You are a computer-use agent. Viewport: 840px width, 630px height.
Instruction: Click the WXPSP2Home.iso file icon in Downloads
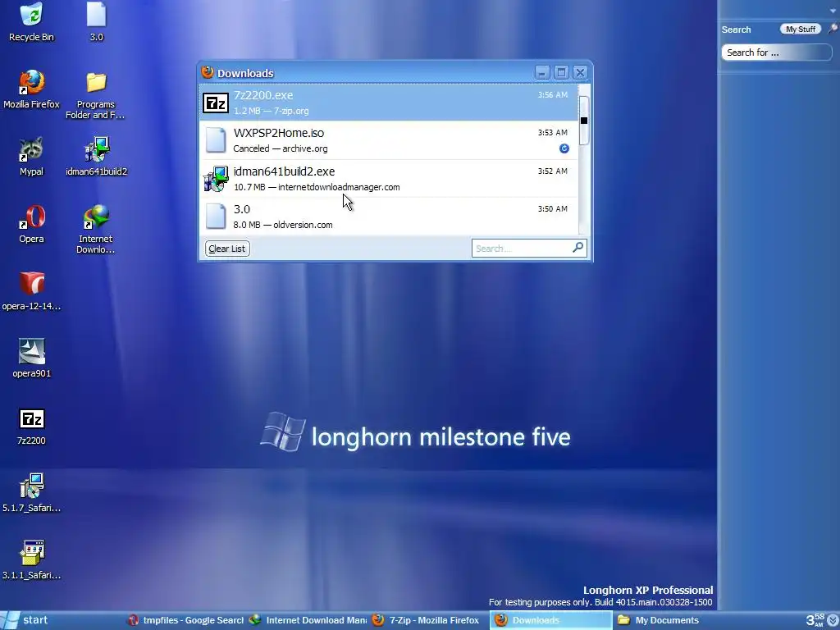[216, 140]
